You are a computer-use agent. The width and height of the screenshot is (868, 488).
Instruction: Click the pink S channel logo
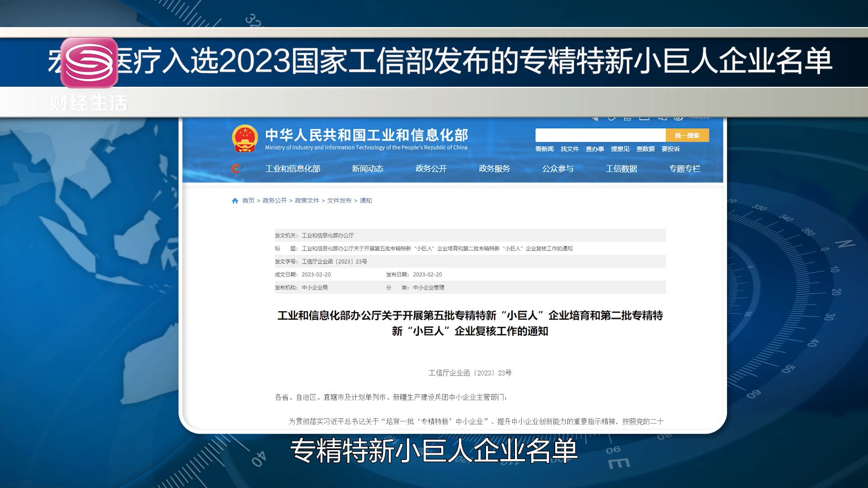(x=89, y=62)
